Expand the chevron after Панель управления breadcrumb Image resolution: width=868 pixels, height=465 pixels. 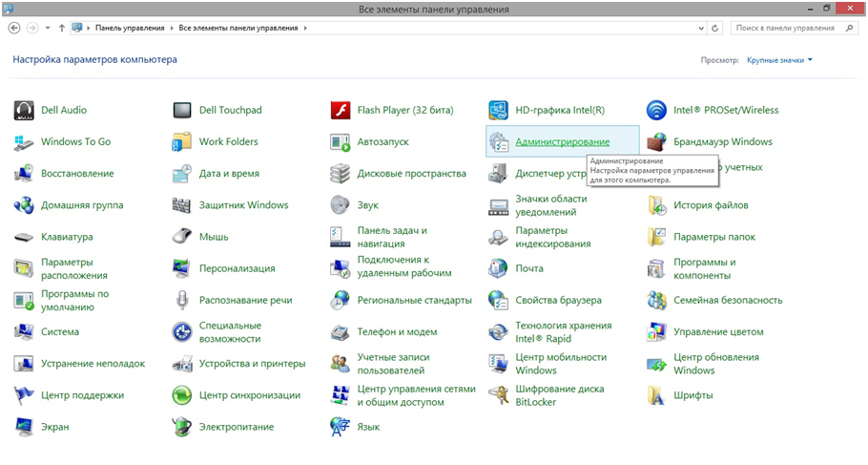[x=173, y=29]
